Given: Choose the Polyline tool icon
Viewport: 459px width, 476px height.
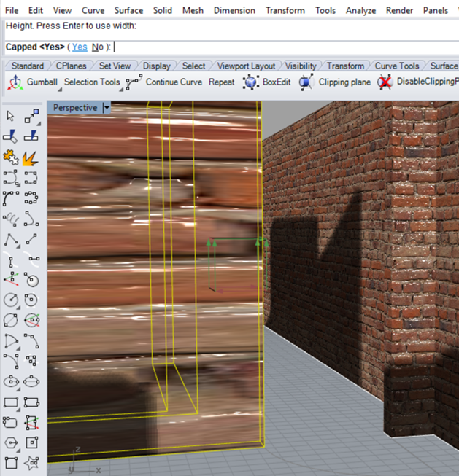Looking at the screenshot, I should [11, 239].
